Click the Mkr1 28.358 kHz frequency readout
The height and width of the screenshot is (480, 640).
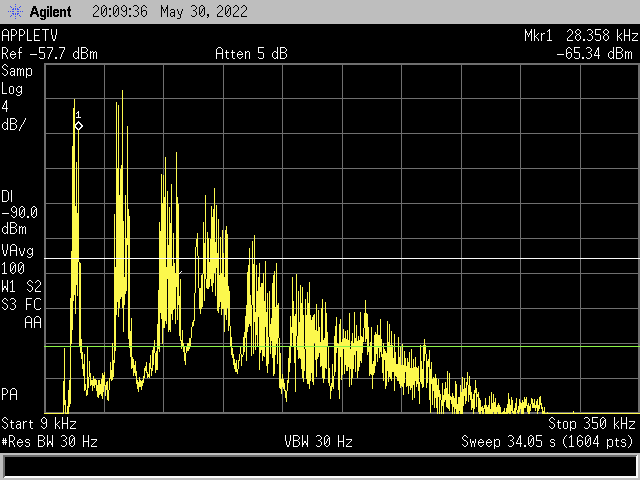pyautogui.click(x=579, y=35)
